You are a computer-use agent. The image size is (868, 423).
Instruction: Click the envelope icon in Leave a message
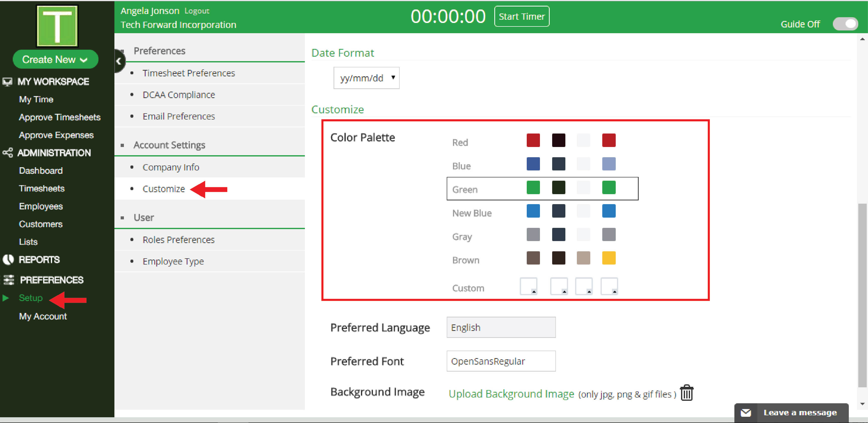746,412
